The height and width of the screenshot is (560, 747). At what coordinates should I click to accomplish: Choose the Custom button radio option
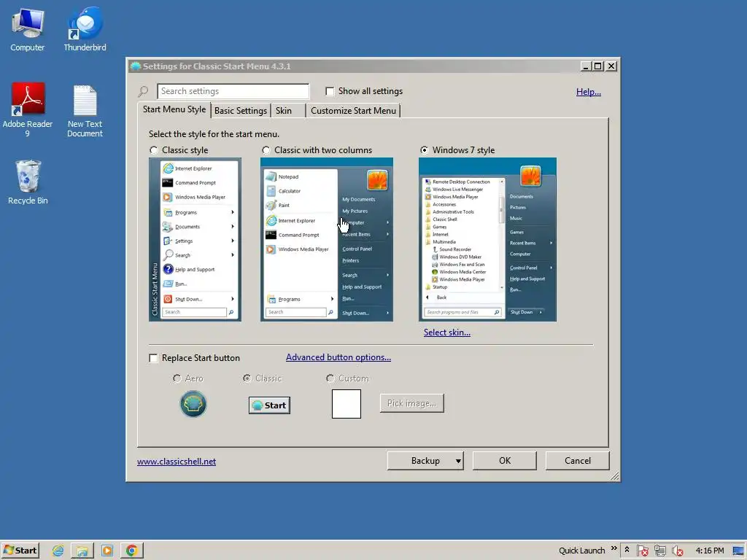pos(330,378)
